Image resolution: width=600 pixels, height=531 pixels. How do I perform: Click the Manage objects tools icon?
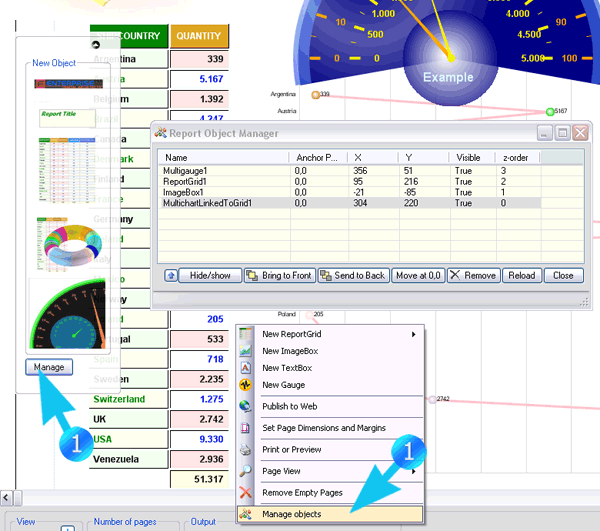pyautogui.click(x=245, y=514)
